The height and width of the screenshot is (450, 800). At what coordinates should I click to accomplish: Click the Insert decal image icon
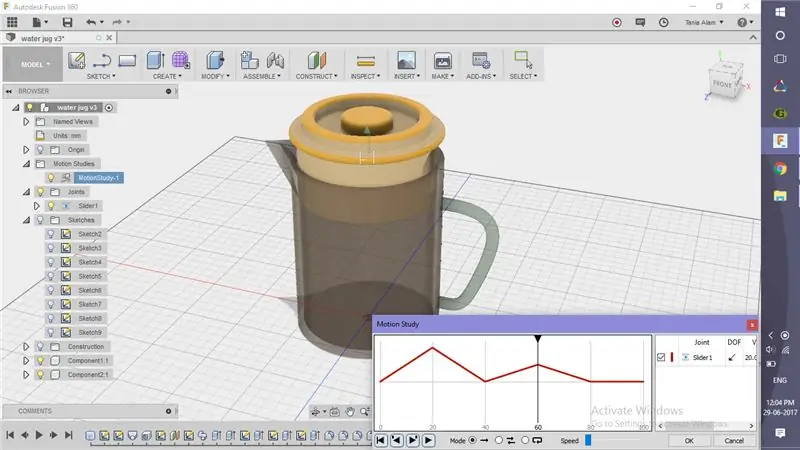pyautogui.click(x=406, y=60)
